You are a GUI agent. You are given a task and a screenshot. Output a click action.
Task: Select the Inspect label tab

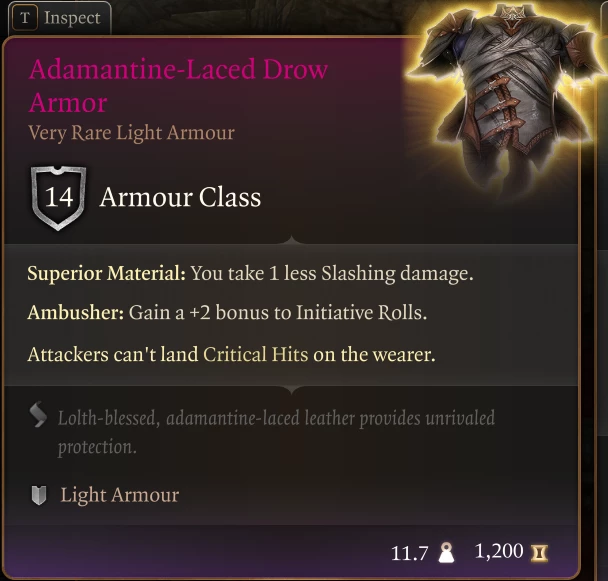pos(72,18)
